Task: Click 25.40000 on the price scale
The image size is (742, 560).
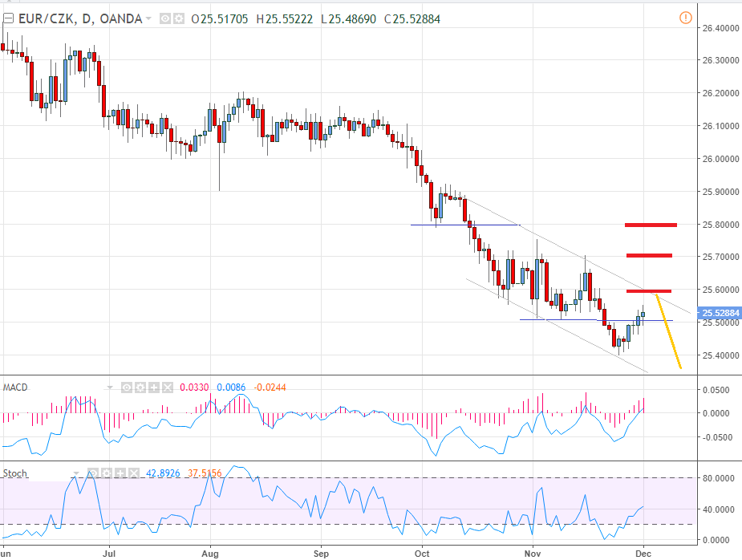Action: click(x=720, y=355)
